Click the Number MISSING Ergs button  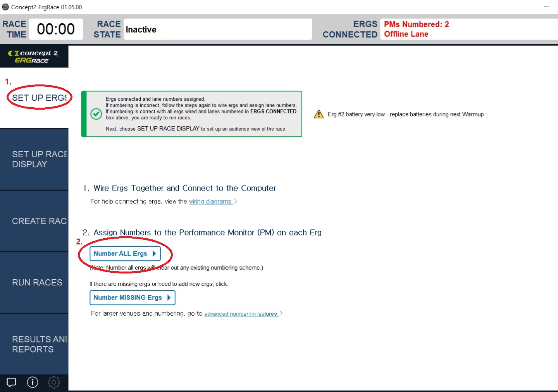pos(133,298)
